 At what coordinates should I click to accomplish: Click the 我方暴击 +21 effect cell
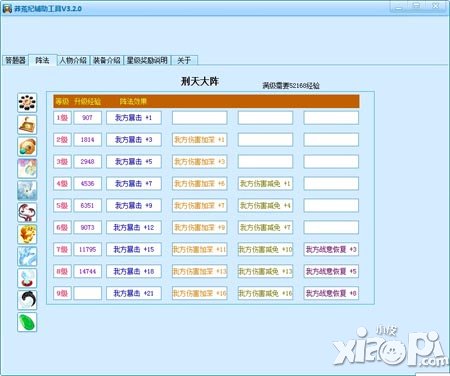(x=134, y=293)
